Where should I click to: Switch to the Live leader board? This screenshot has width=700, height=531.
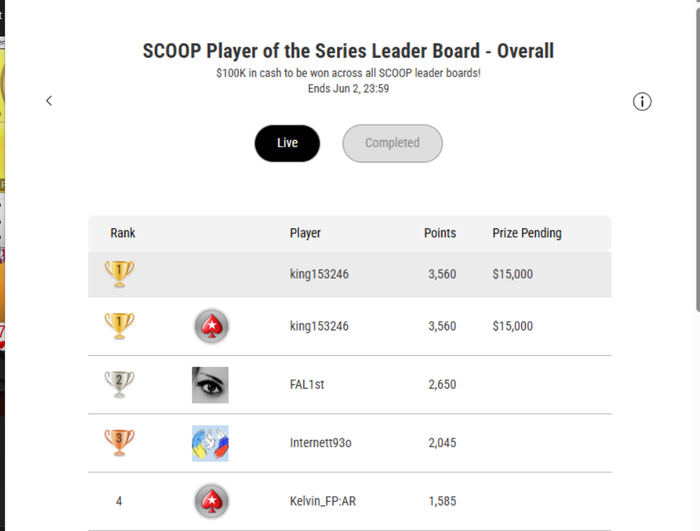[287, 143]
